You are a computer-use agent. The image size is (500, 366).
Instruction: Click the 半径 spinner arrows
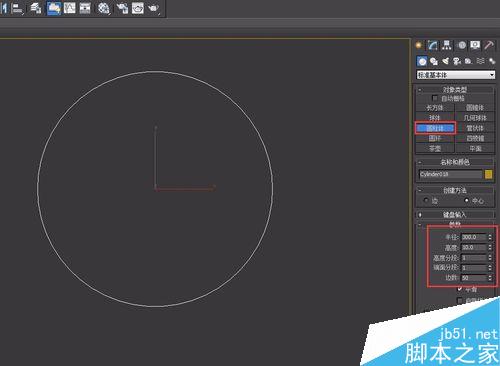pos(490,237)
